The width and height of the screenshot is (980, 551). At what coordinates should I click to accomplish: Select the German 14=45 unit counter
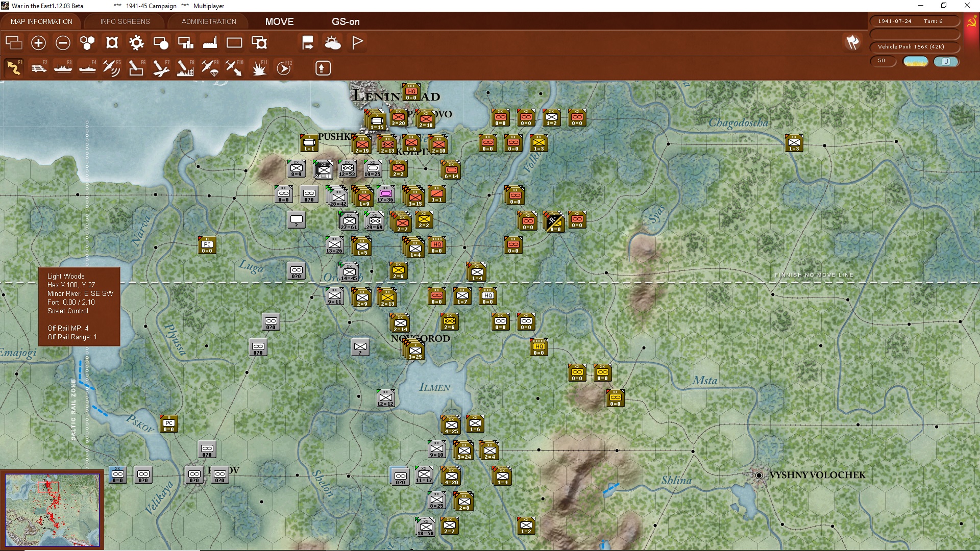[349, 272]
